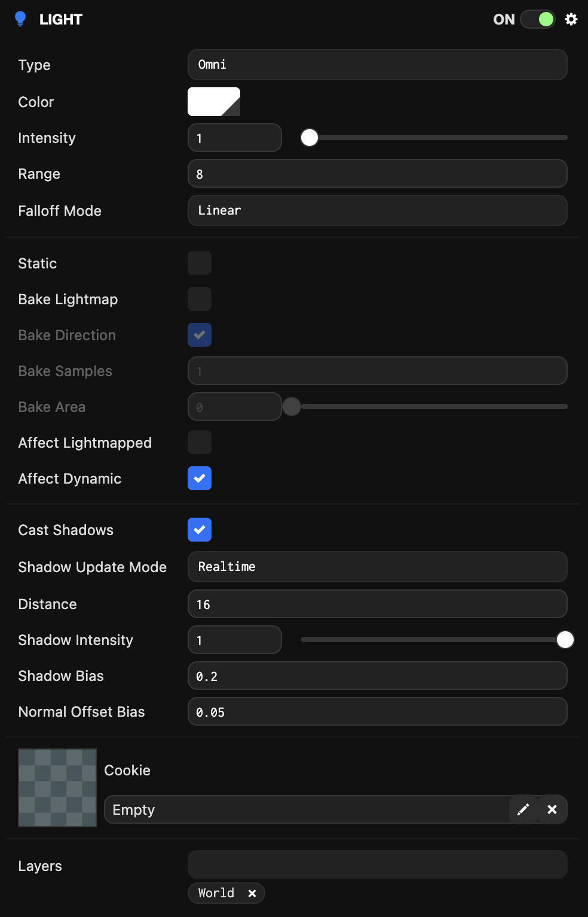This screenshot has width=588, height=917.
Task: Click the X to clear the Cookie asset
Action: (x=552, y=809)
